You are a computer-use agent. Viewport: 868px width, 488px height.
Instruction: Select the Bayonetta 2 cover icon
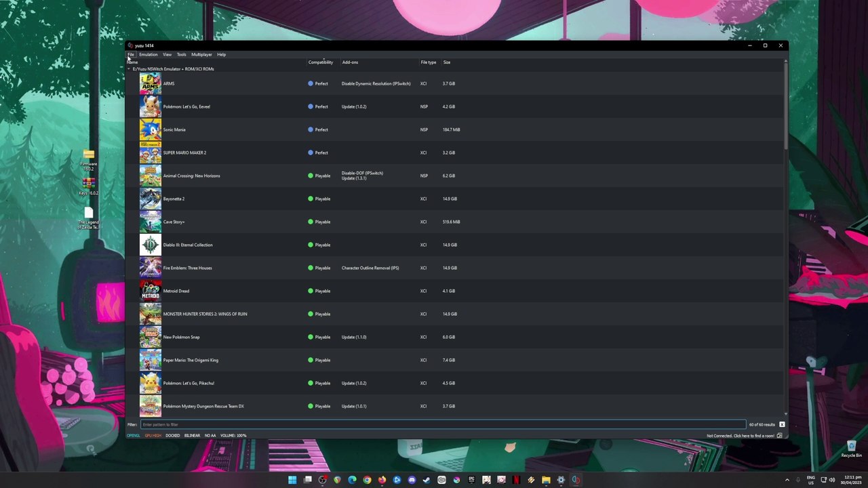coord(151,199)
